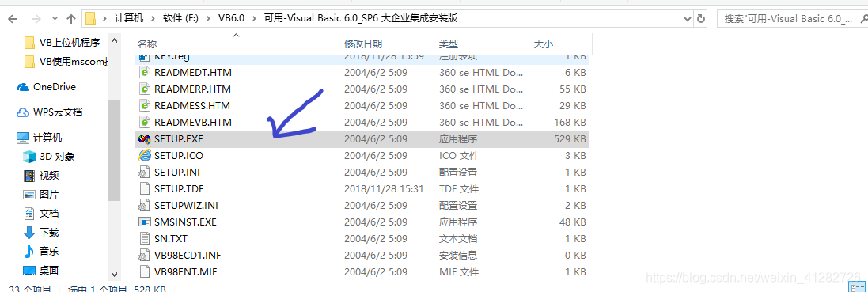Click the file name SMSINST.EXE
This screenshot has width=868, height=292.
185,222
